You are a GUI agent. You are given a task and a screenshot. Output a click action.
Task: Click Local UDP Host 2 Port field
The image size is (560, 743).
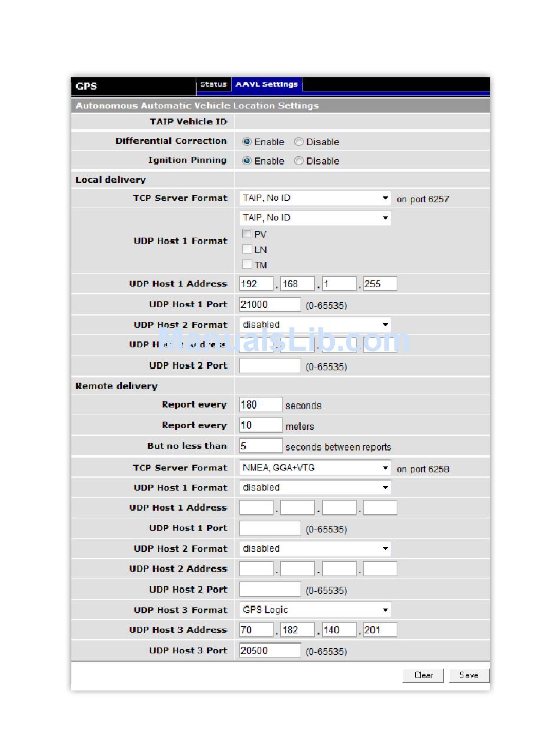coord(271,366)
